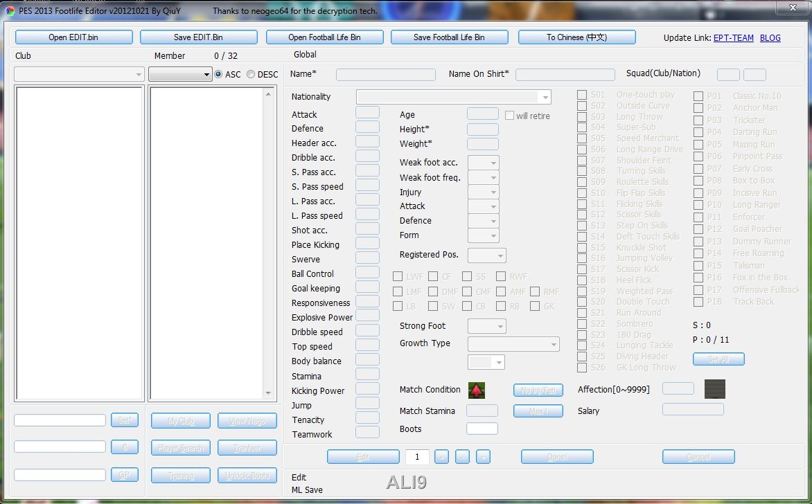Open the Club dropdown
Screen dimensions: 812x504
click(79, 75)
